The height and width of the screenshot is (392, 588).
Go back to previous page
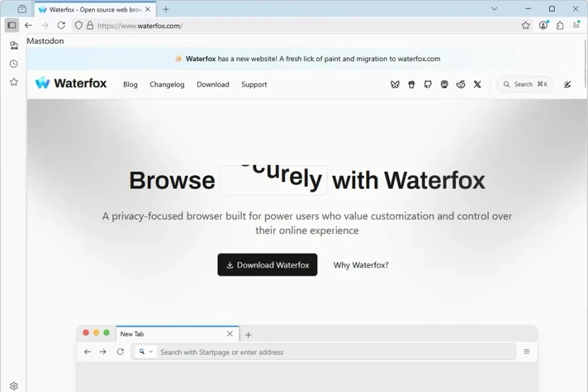29,25
